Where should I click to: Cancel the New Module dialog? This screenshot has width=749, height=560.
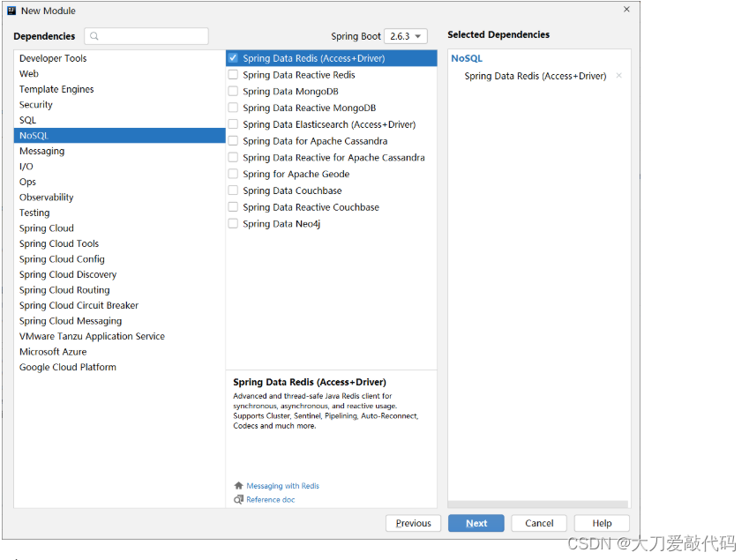pos(539,523)
